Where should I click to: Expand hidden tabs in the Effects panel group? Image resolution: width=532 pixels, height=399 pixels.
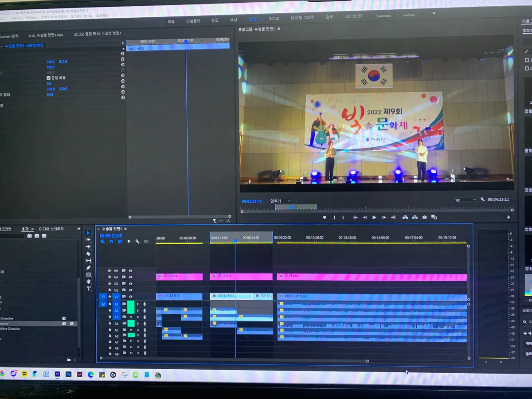(x=79, y=229)
